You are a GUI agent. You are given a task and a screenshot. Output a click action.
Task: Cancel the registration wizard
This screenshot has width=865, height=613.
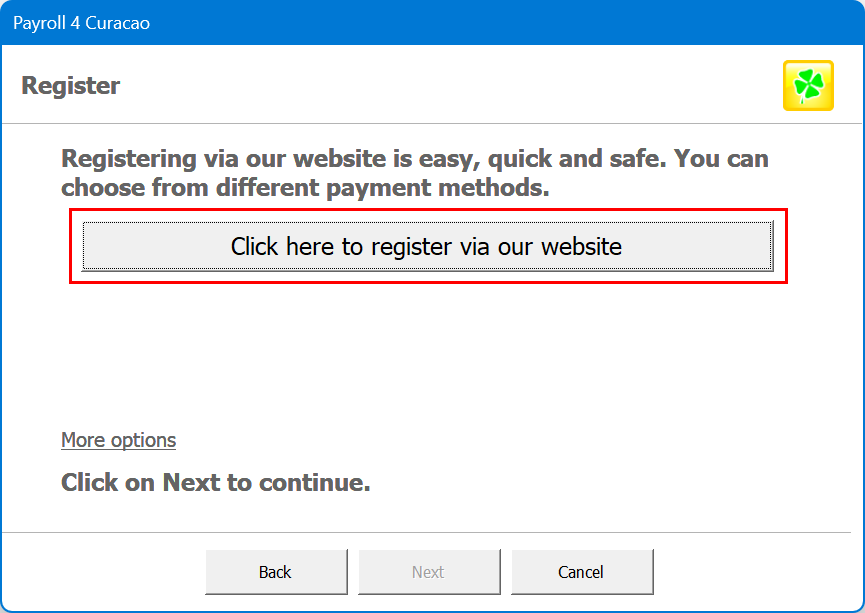[582, 572]
